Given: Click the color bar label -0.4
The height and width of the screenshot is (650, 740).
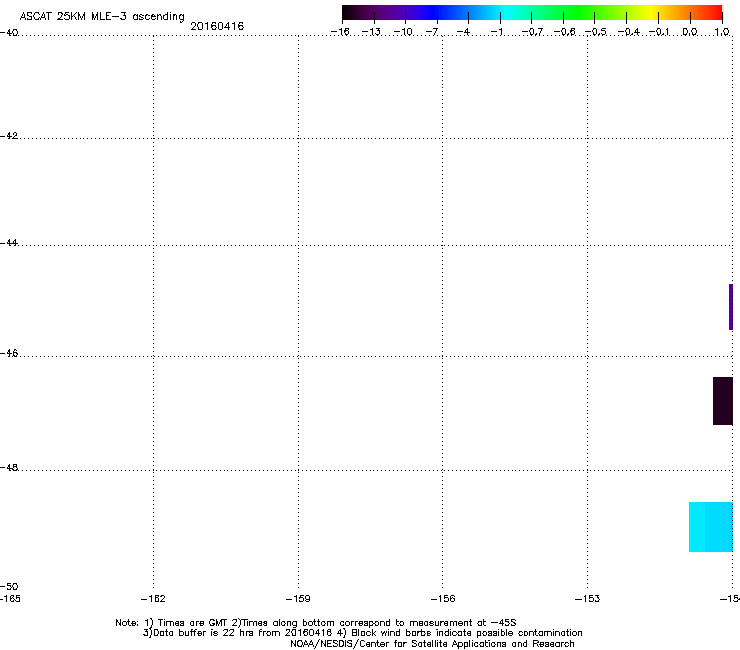Looking at the screenshot, I should (629, 32).
